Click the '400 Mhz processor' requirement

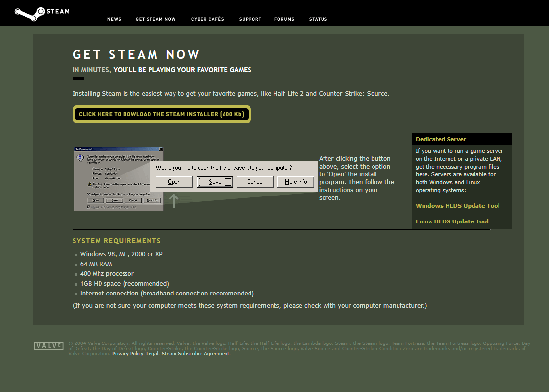pos(107,274)
